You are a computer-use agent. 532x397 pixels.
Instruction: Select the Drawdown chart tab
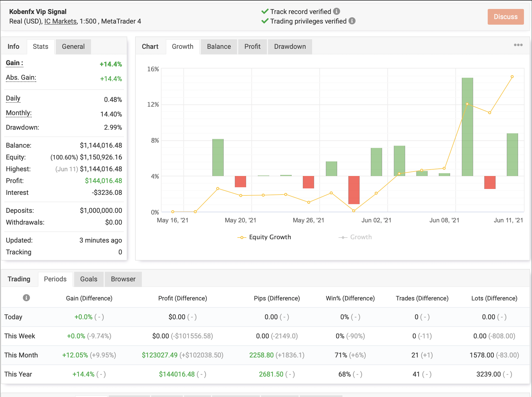pyautogui.click(x=290, y=47)
